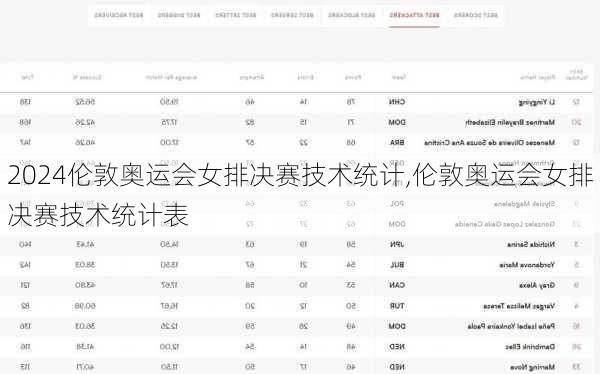Screen dimensions: 600x374
Task: Click NED team in Dambrink row
Action: [x=397, y=347]
